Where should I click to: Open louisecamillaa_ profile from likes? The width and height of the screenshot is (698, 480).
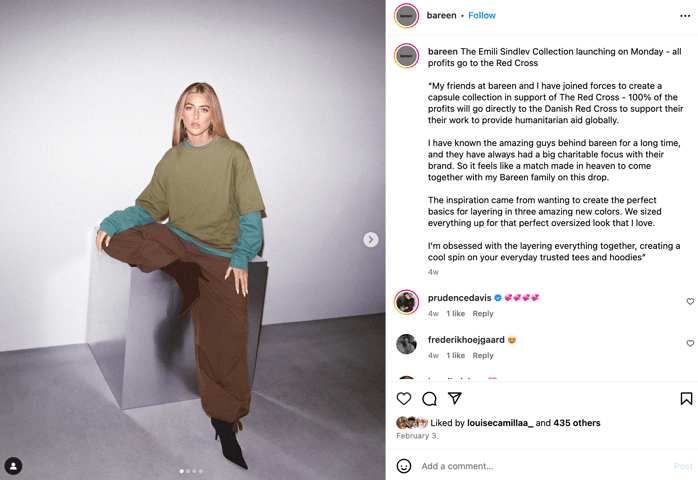[500, 423]
